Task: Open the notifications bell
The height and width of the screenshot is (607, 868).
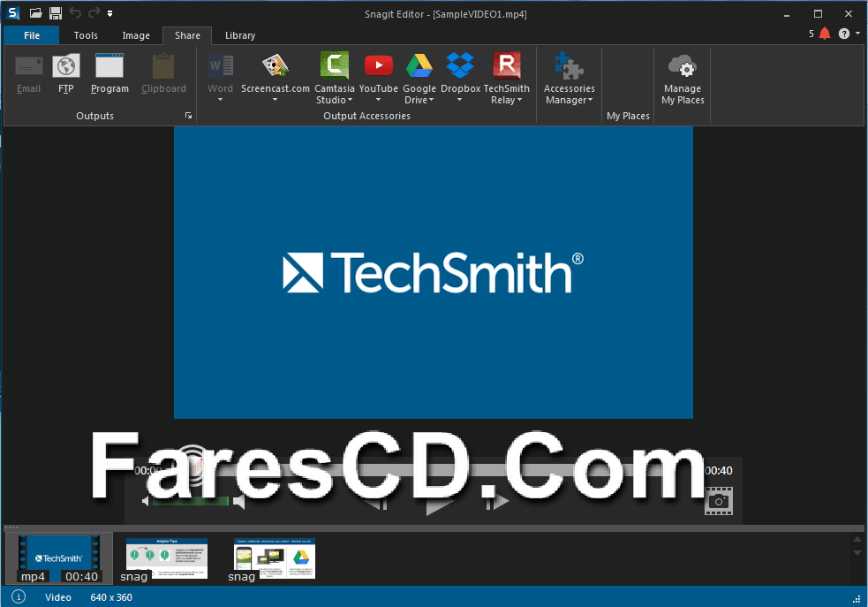Action: 825,34
